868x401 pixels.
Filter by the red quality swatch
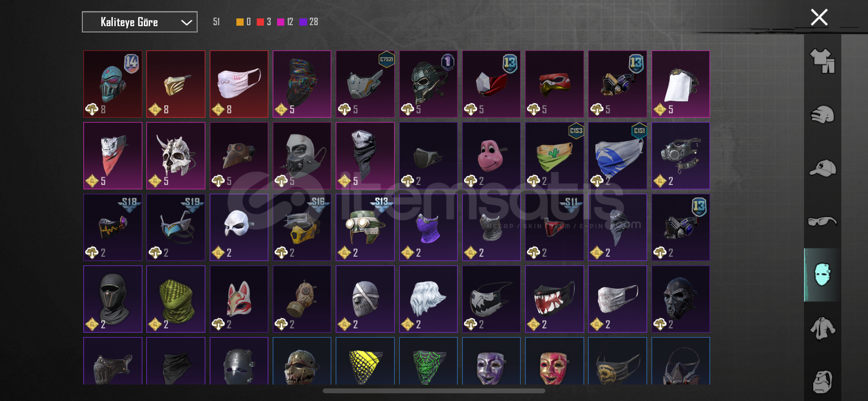(261, 22)
